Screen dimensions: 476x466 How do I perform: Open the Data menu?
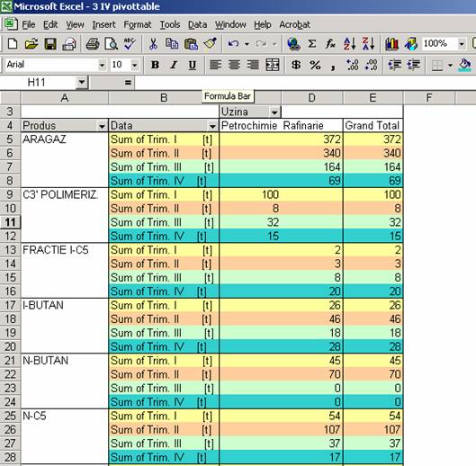(x=197, y=24)
